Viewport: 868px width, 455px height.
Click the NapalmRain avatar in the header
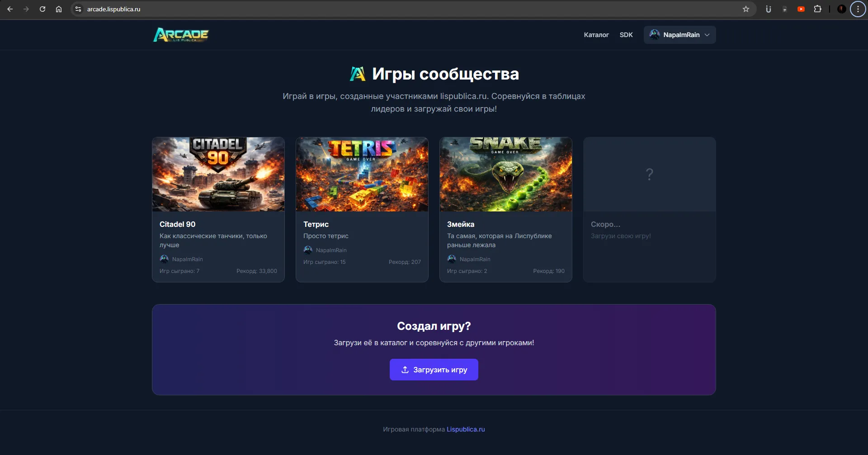654,35
